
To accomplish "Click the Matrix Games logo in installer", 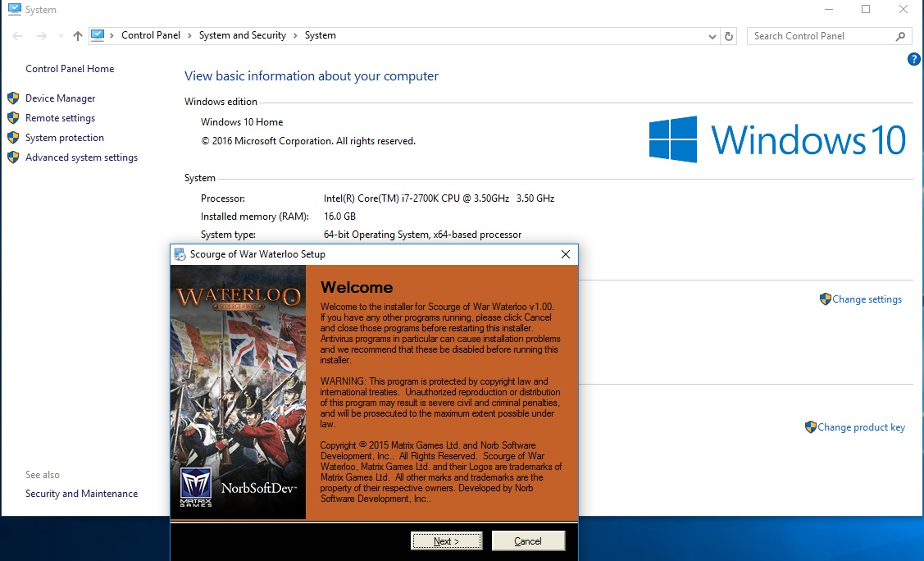I will coord(196,487).
